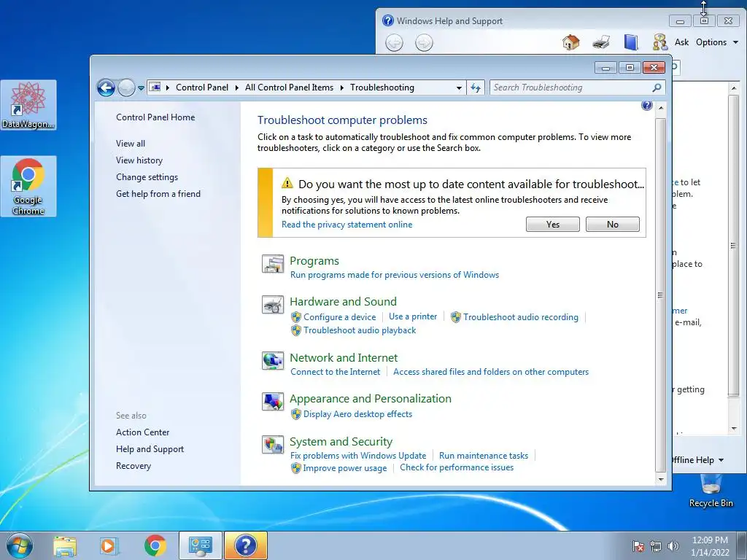
Task: Open Recovery link in sidebar
Action: click(133, 466)
